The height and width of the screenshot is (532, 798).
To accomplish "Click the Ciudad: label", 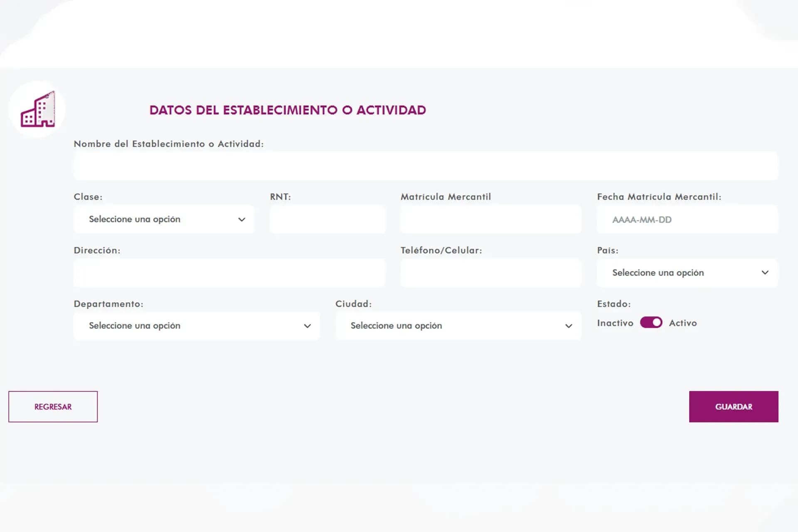I will pos(354,304).
